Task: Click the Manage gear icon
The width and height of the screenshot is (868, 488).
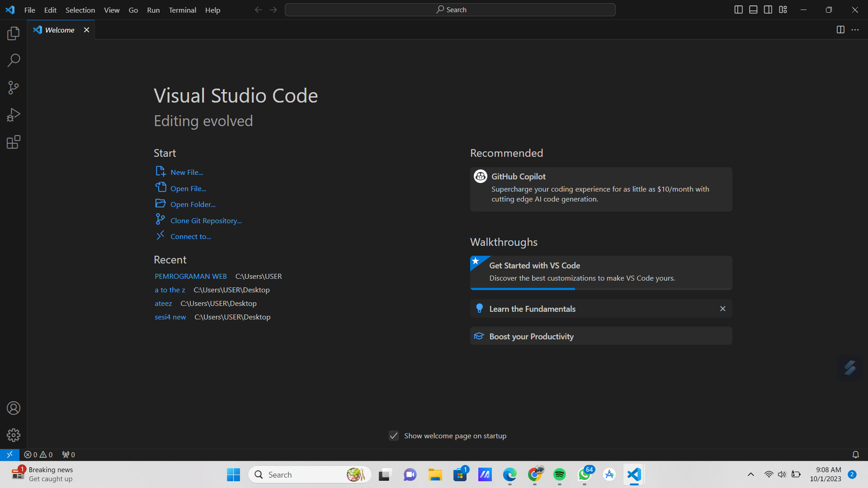Action: pyautogui.click(x=13, y=435)
